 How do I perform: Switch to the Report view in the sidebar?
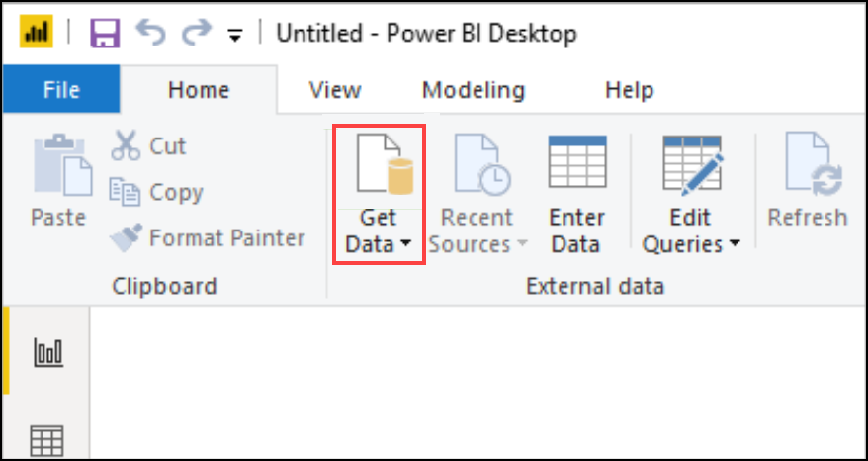coord(47,351)
